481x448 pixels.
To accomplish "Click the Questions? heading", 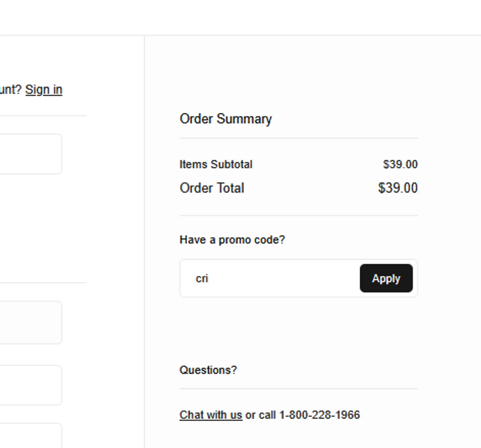I will [208, 370].
